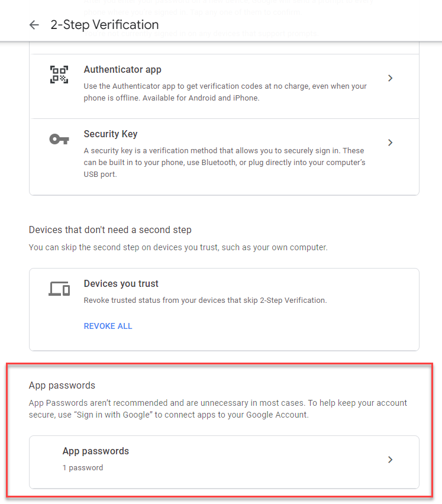442x504 pixels.
Task: Go back using the arrow icon
Action: pyautogui.click(x=34, y=25)
